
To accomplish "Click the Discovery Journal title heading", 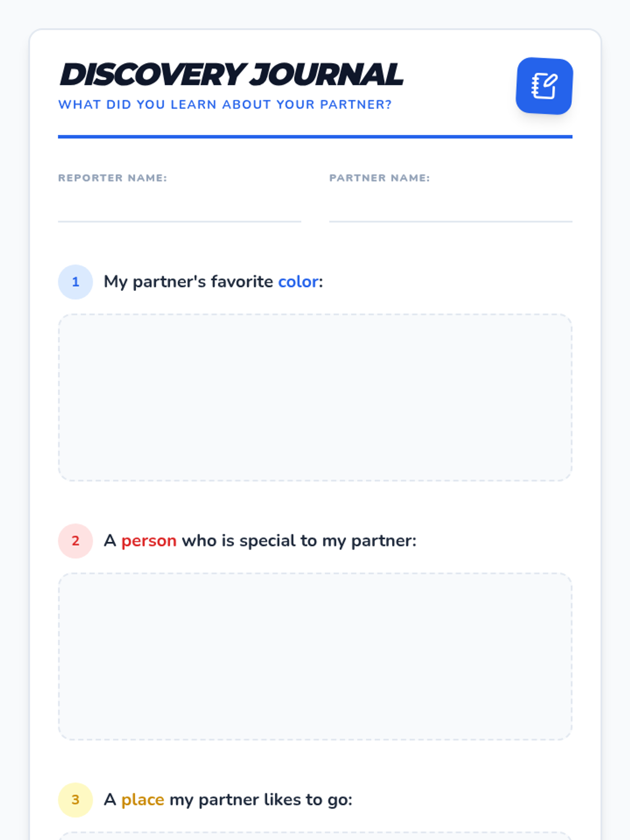I will [x=231, y=74].
